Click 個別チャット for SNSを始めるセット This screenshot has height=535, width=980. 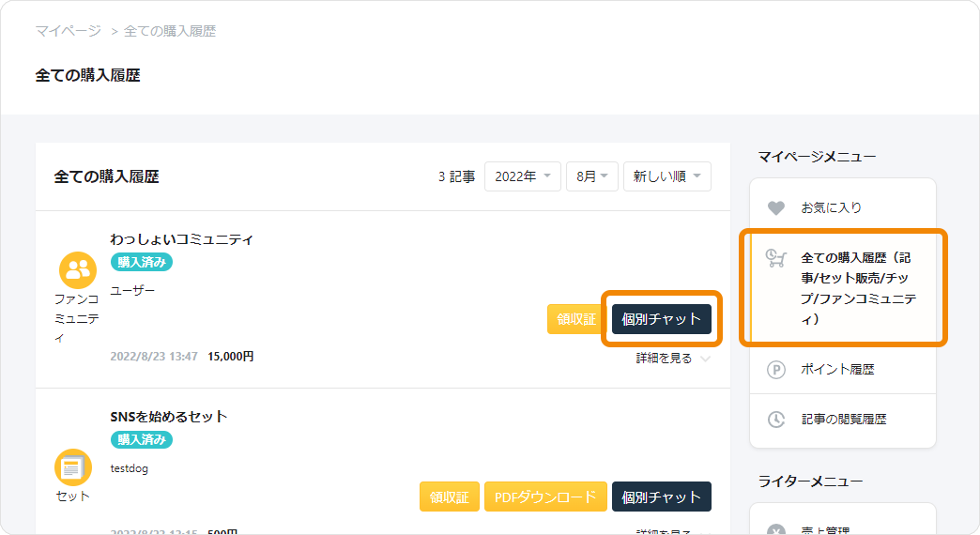pos(661,497)
